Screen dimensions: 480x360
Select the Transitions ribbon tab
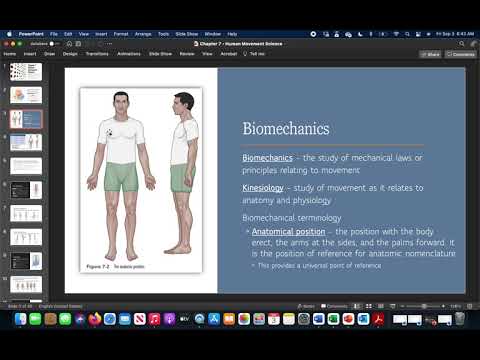coord(97,54)
